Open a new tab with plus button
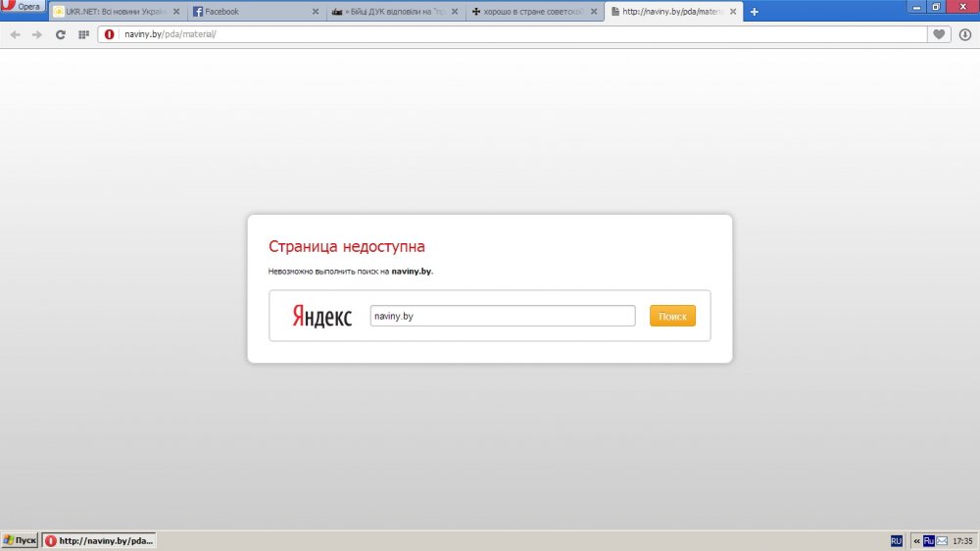980x551 pixels. tap(755, 11)
